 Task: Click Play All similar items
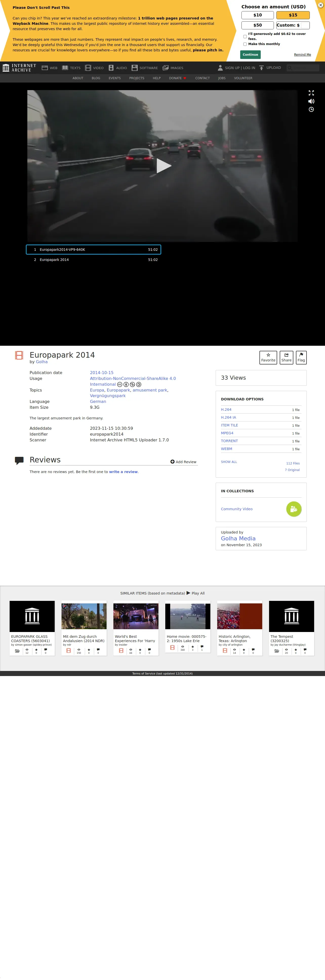pos(196,593)
